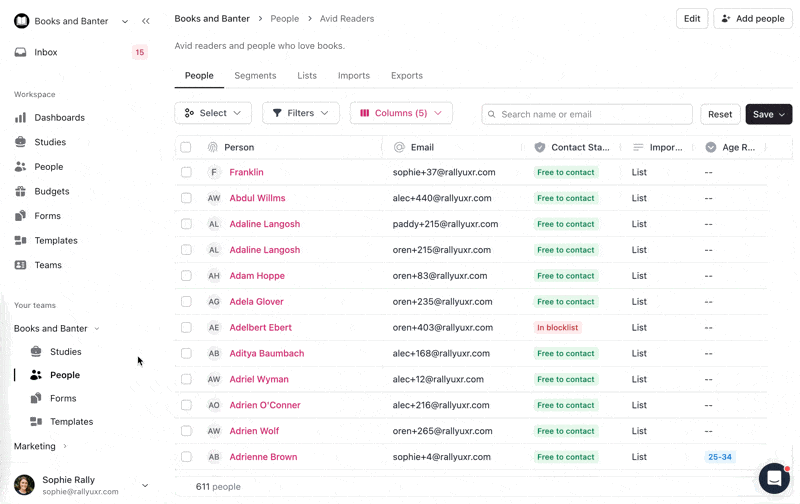This screenshot has height=504, width=800.
Task: Switch to the Segments tab
Action: point(255,75)
